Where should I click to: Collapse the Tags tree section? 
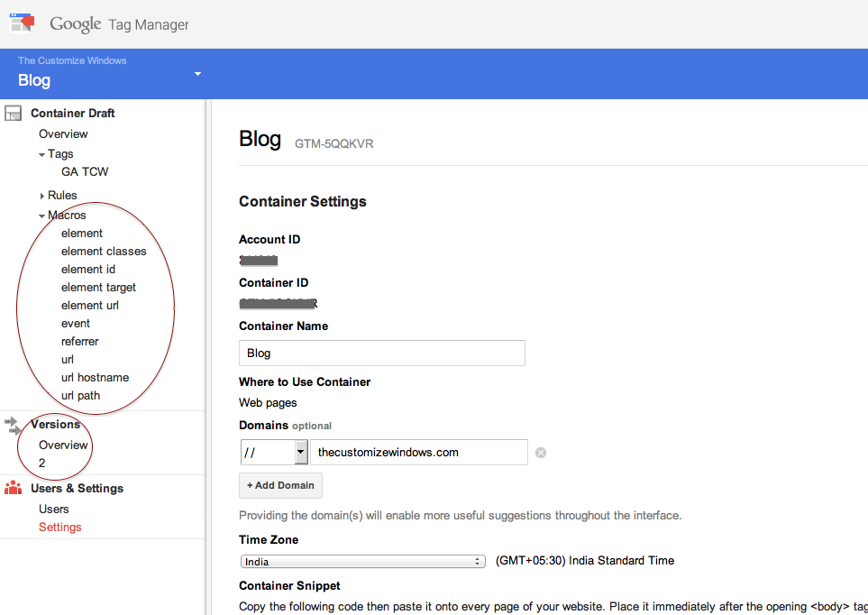(42, 154)
